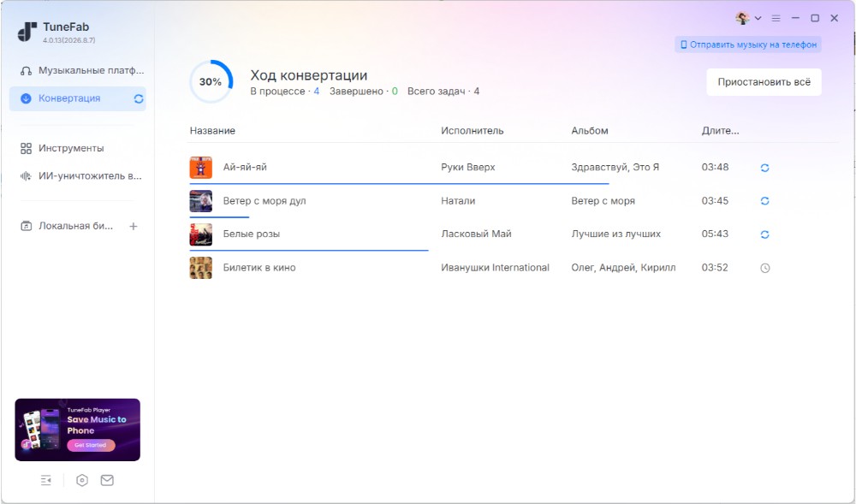The height and width of the screenshot is (504, 856).
Task: Click album Ветер с моря
Action: 603,201
